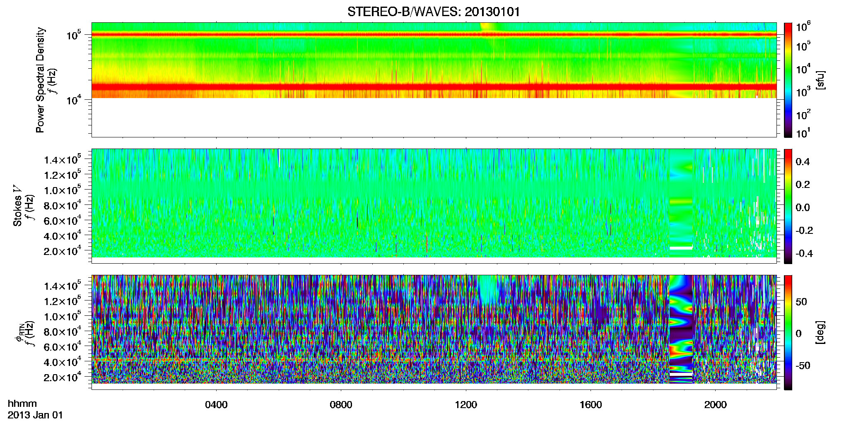Screen dimensions: 868x447
Task: Select the 1200 time axis label
Action: [x=466, y=405]
